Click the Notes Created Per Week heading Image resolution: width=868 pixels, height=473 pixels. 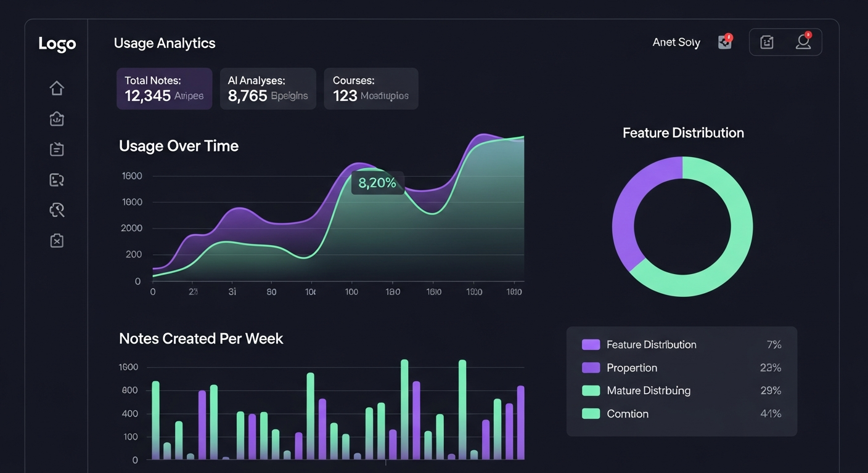(201, 338)
